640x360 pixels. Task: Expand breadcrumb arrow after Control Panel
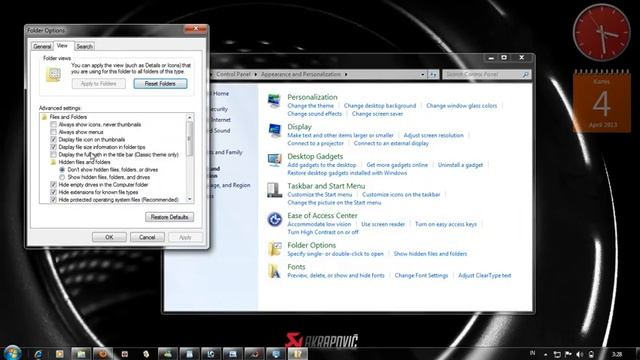coord(256,74)
